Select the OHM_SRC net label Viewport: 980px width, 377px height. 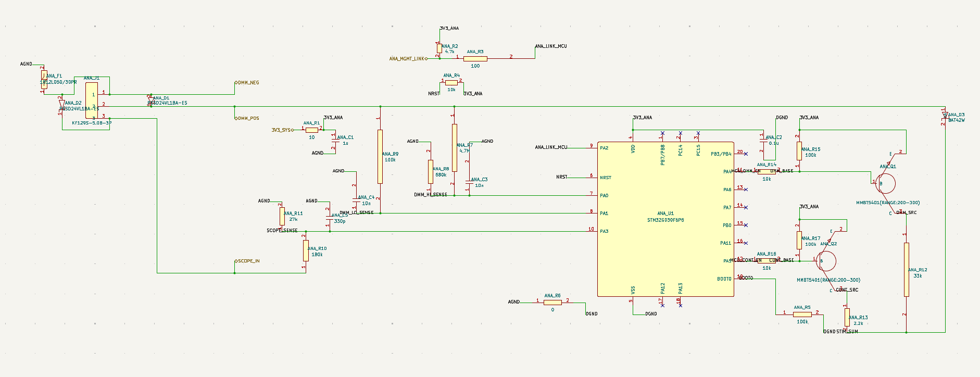pyautogui.click(x=907, y=212)
